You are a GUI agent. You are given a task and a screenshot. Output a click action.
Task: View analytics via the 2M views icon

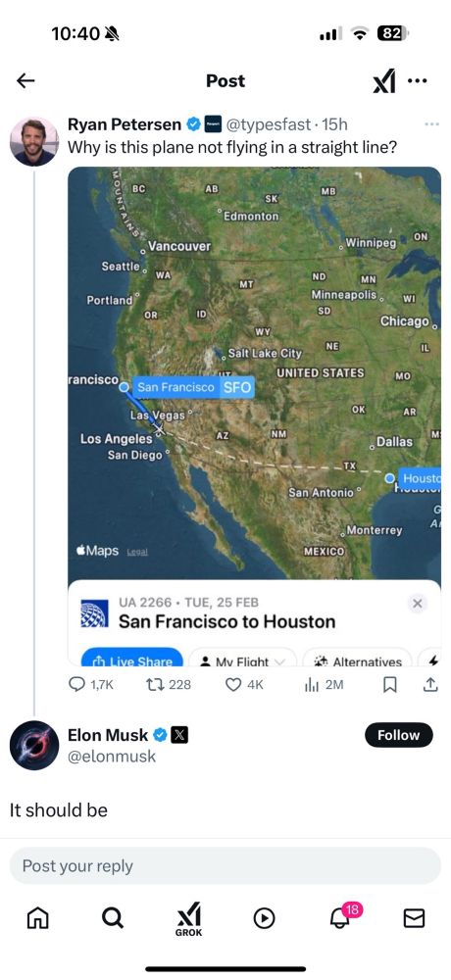[312, 685]
